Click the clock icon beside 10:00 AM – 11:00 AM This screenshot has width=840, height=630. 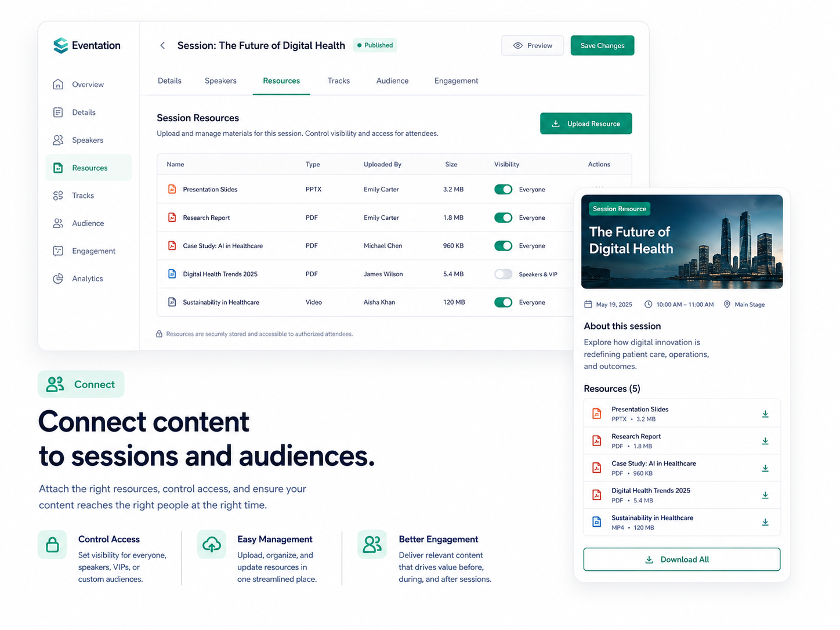(x=648, y=305)
